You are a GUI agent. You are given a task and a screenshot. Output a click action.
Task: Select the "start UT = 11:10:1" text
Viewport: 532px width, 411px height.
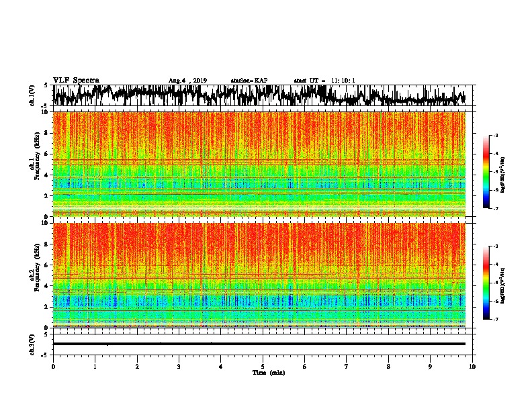tap(324, 81)
